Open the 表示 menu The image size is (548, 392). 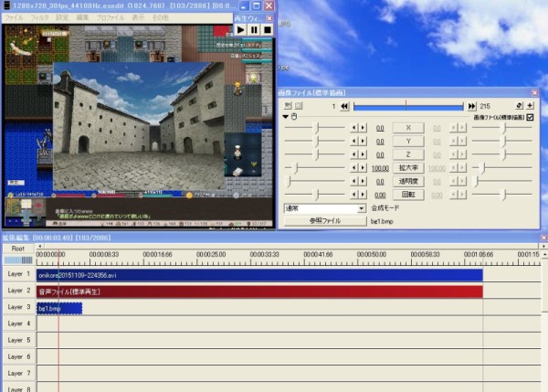138,17
